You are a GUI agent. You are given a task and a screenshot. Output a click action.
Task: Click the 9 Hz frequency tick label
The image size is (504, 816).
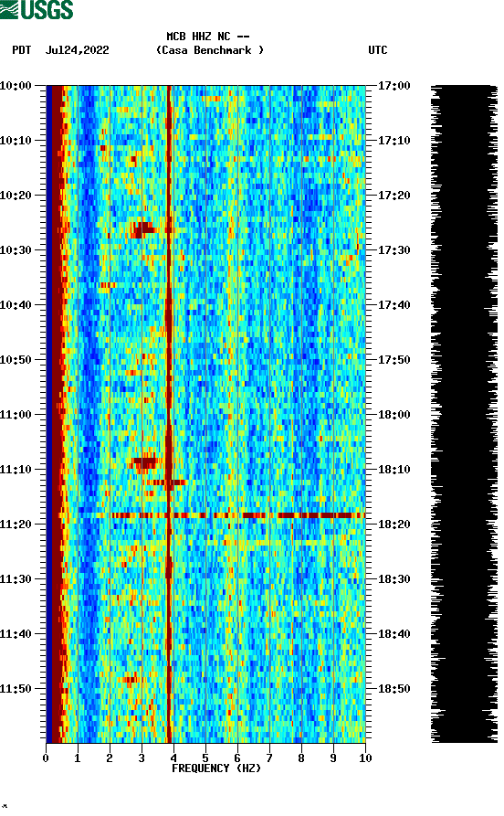click(333, 758)
